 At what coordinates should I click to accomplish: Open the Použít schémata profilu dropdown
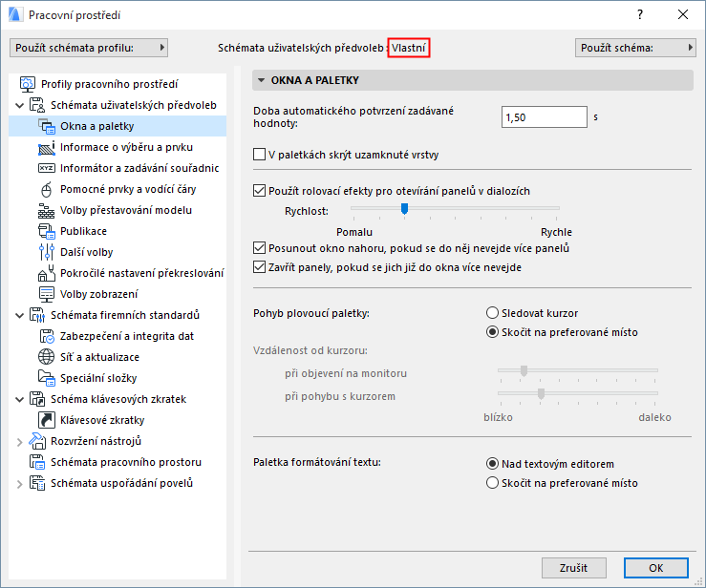pos(89,48)
